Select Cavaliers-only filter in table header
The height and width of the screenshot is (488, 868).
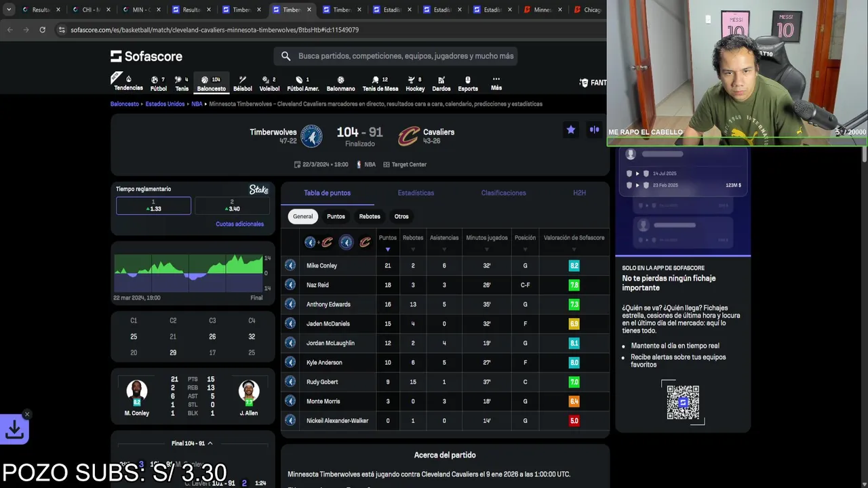365,242
